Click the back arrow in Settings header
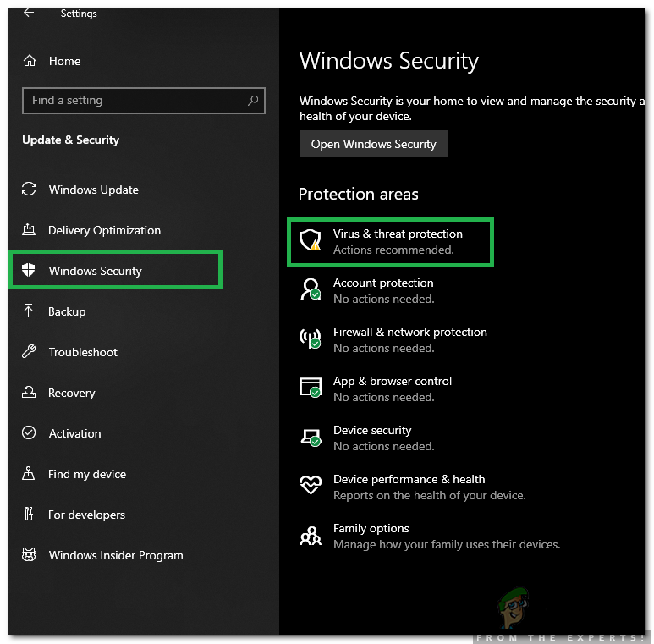Viewport: 654px width, 644px height. pyautogui.click(x=29, y=13)
